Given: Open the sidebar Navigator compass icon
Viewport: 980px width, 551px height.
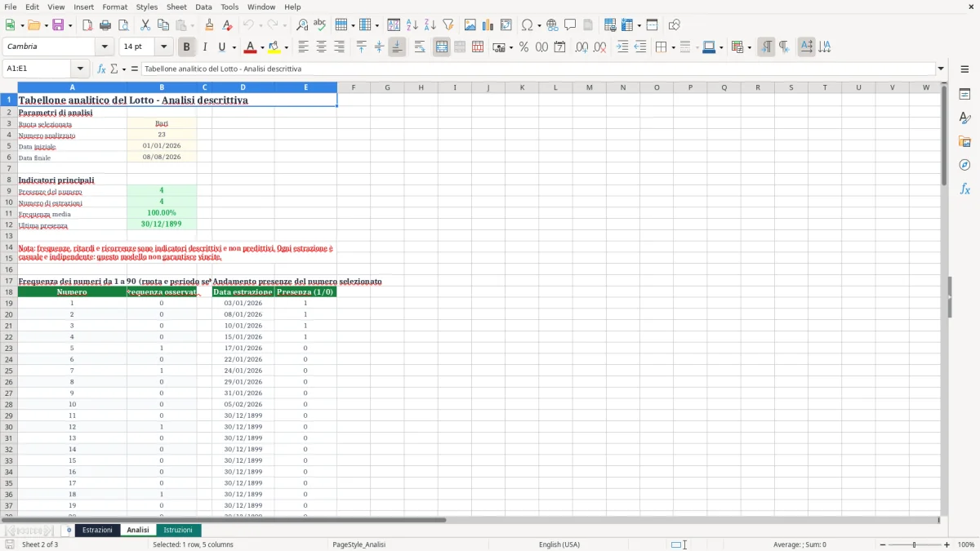Looking at the screenshot, I should 964,165.
